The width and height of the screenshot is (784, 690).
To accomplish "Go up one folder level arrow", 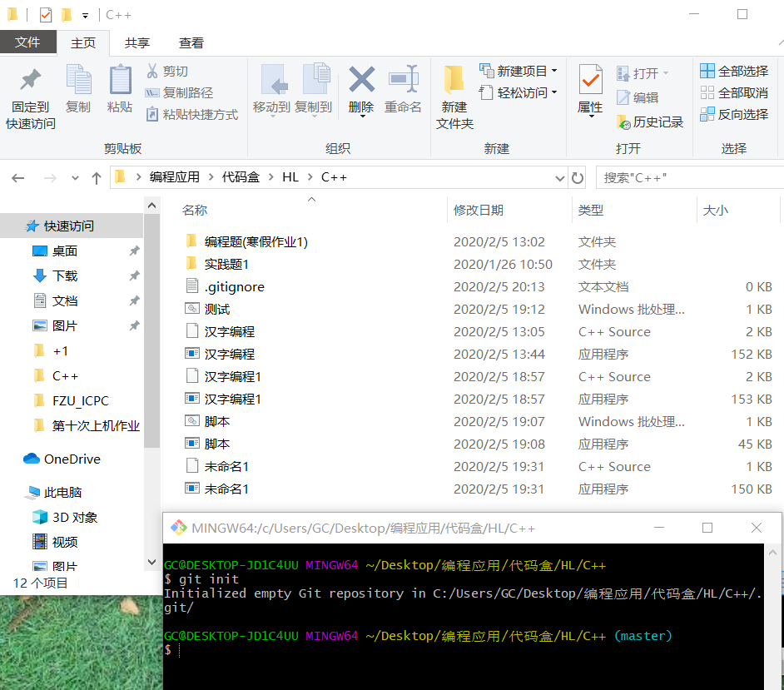I will click(x=97, y=177).
